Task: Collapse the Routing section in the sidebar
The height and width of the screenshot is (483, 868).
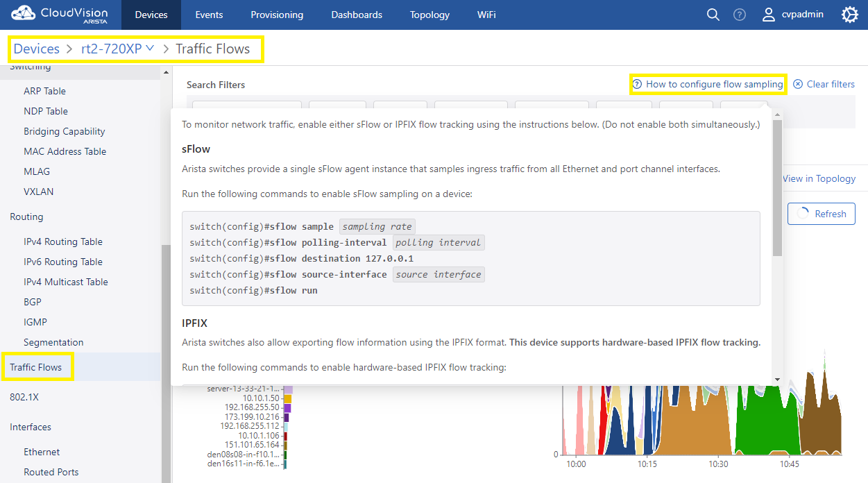Action: (x=26, y=217)
